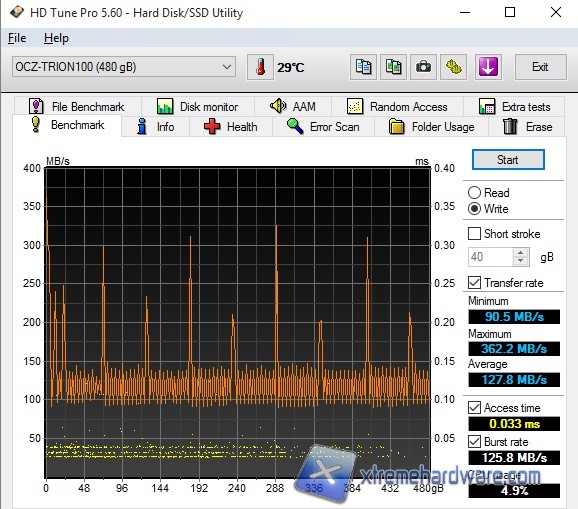Screen dimensions: 578x509
Task: Switch to the Extra tests tab
Action: point(514,107)
